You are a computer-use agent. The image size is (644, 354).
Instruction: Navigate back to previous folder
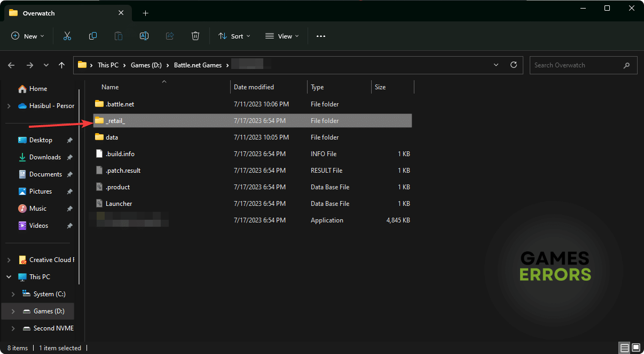click(11, 65)
